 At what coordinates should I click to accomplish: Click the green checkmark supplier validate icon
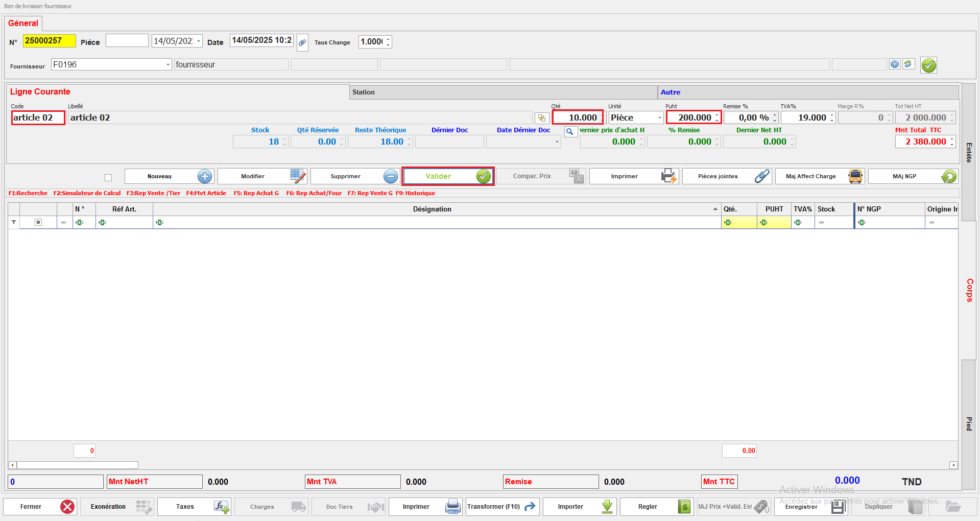click(928, 65)
